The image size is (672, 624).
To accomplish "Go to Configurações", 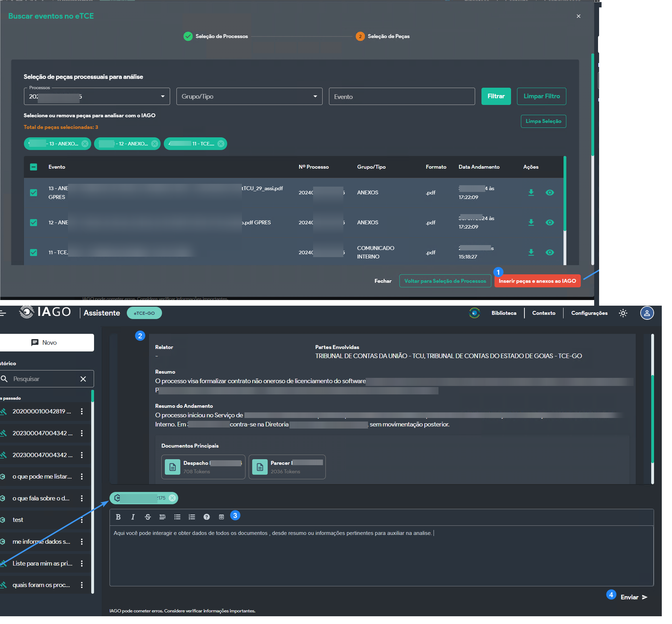I will tap(589, 313).
